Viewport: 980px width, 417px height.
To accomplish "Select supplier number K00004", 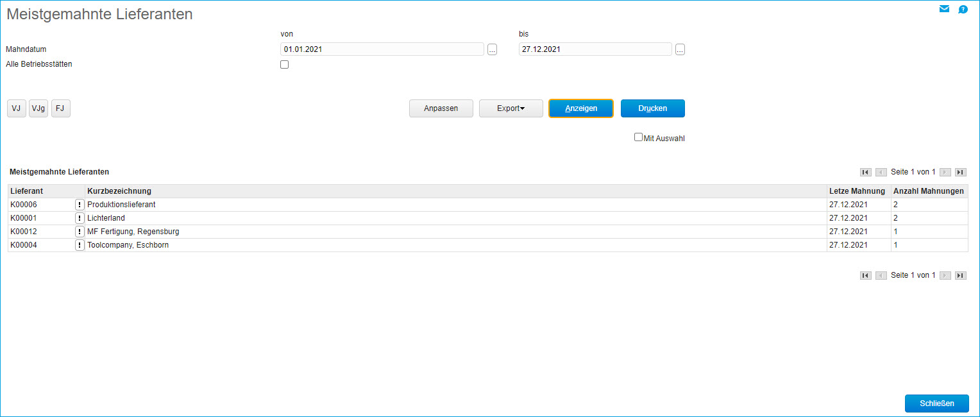I will coord(24,245).
